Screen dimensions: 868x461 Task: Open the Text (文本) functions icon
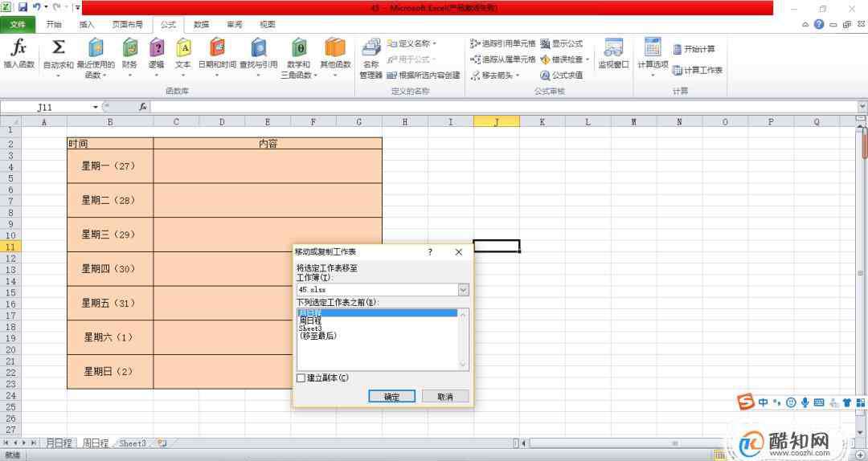coord(183,50)
